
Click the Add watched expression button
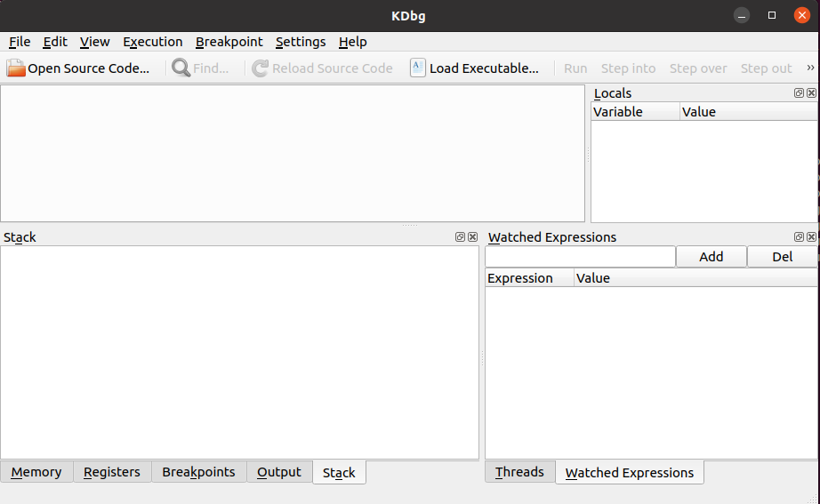[711, 257]
